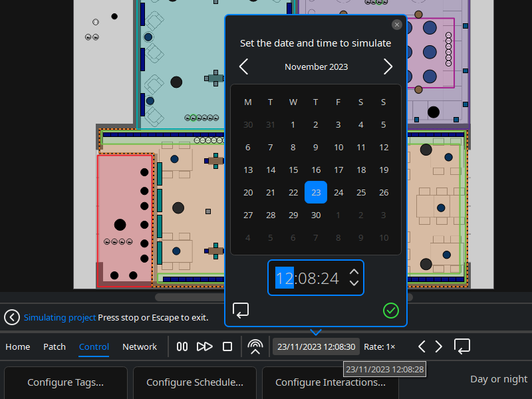Reset to current time in the popup
The width and height of the screenshot is (532, 399).
tap(241, 311)
